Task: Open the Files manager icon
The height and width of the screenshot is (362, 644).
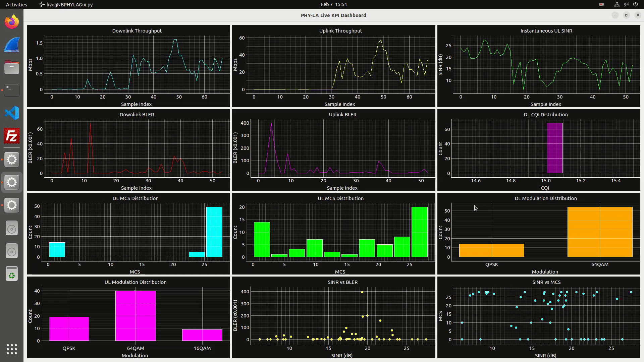Action: (x=12, y=67)
